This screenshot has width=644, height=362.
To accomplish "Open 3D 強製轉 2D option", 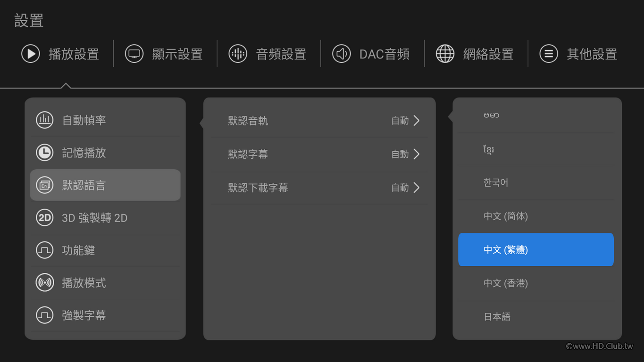I will [105, 218].
